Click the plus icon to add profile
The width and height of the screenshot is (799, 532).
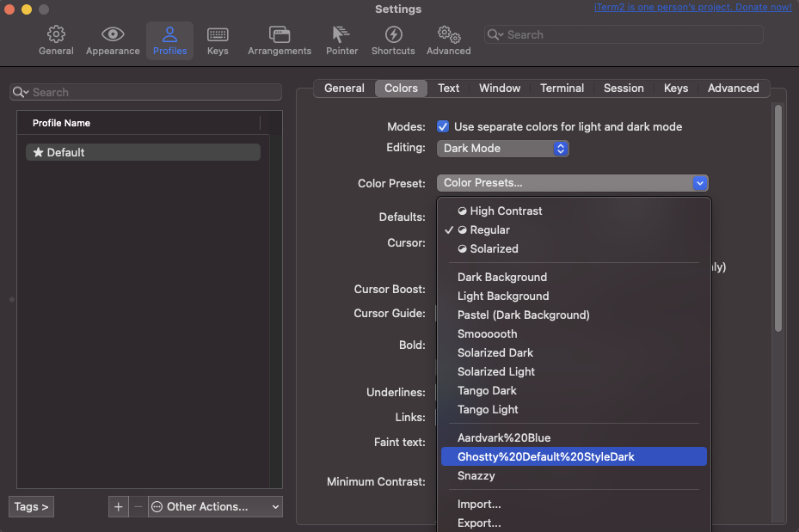[x=118, y=506]
